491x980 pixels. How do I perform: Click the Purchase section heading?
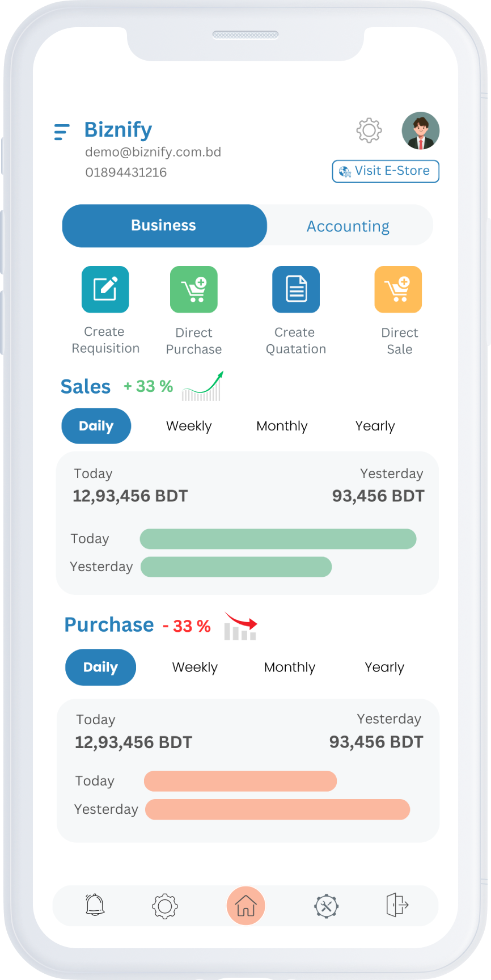pyautogui.click(x=109, y=625)
